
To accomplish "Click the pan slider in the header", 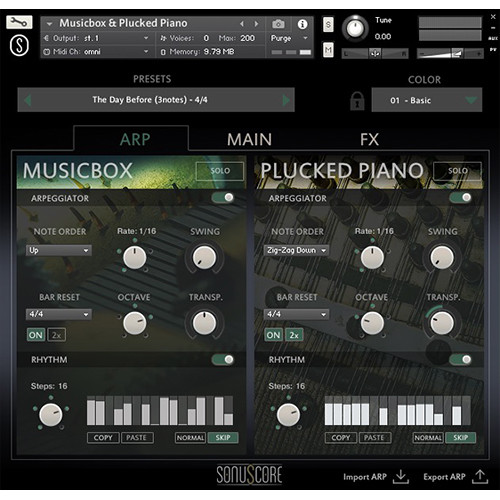I will pos(375,53).
